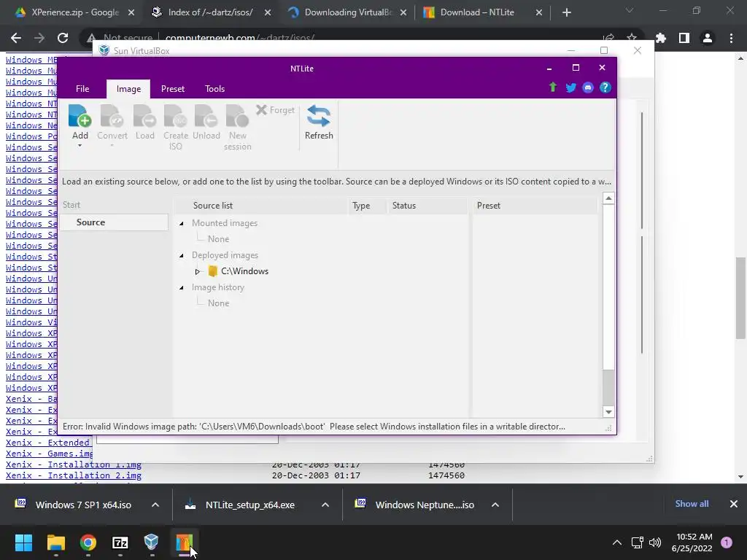Open the NTLite help icon
Image resolution: width=747 pixels, height=560 pixels.
[605, 87]
